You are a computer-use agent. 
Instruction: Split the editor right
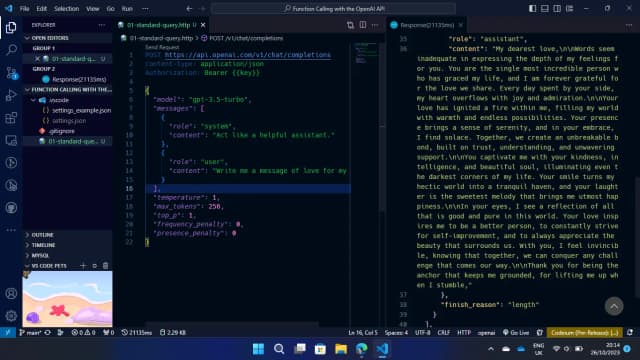point(362,25)
